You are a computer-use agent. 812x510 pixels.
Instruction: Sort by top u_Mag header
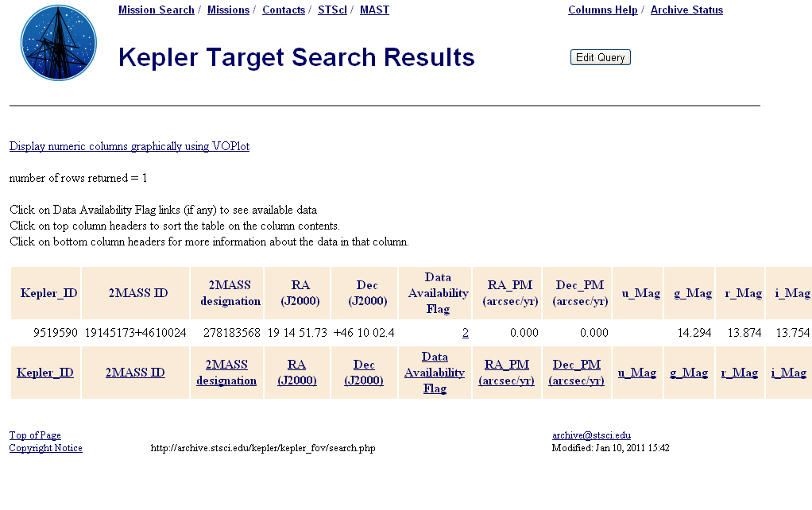[640, 294]
